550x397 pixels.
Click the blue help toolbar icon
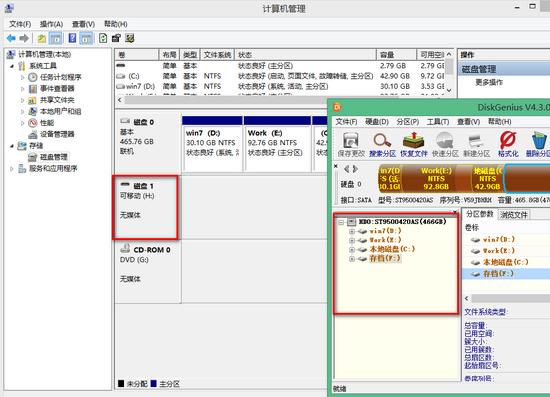click(72, 38)
